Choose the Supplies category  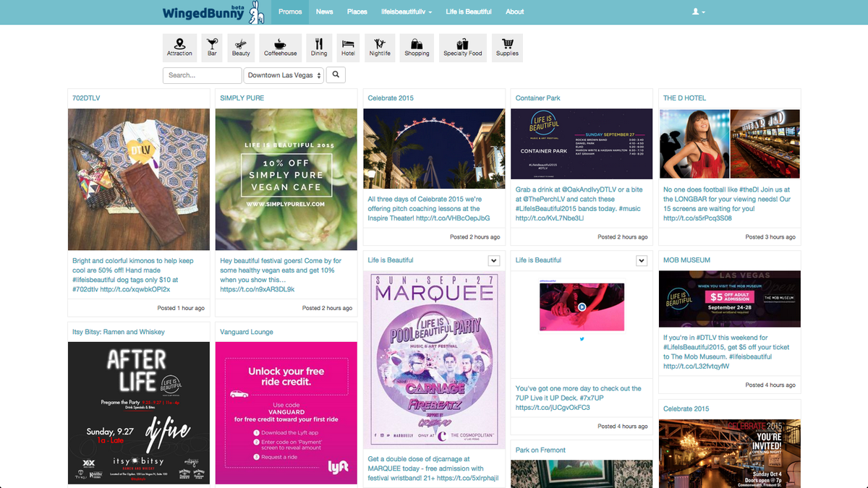click(x=507, y=48)
